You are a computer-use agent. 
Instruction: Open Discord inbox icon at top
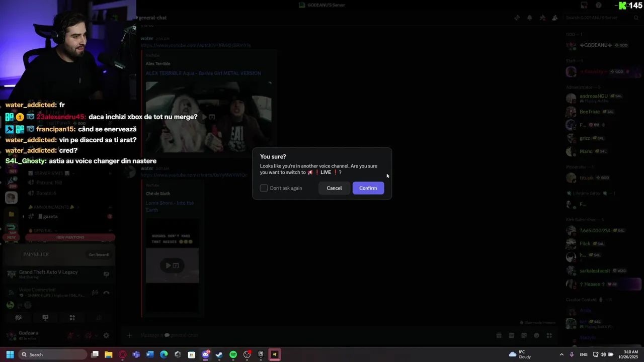pyautogui.click(x=584, y=5)
